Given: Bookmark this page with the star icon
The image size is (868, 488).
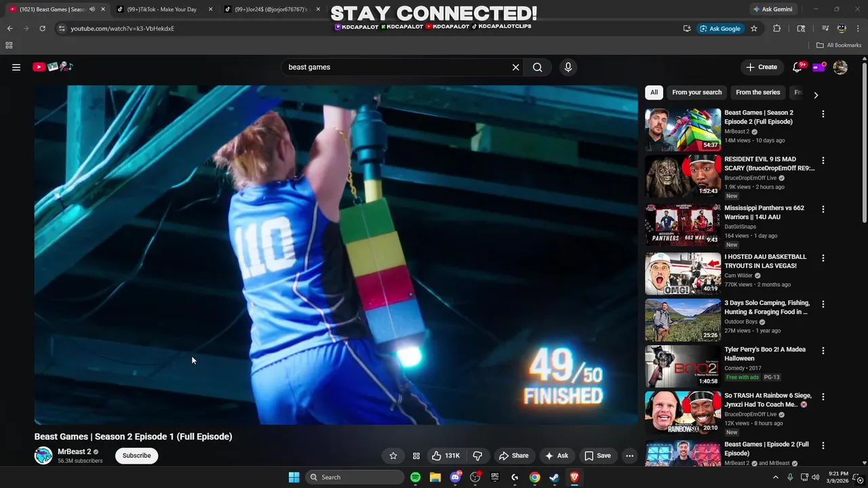Looking at the screenshot, I should tap(753, 28).
